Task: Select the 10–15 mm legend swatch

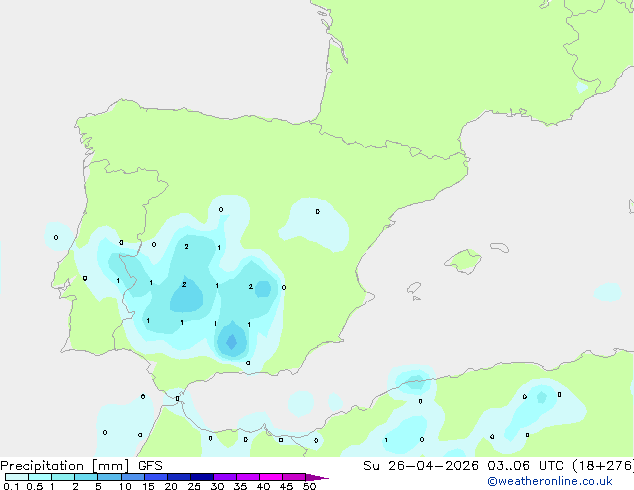Action: coord(133,477)
